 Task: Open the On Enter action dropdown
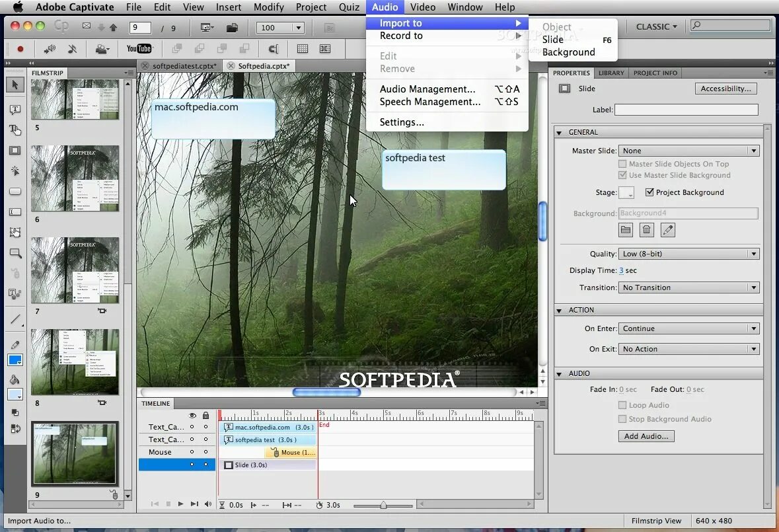pyautogui.click(x=688, y=328)
